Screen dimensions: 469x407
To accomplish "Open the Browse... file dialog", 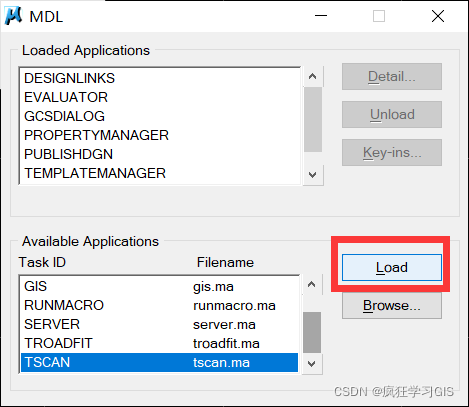I will [x=392, y=305].
